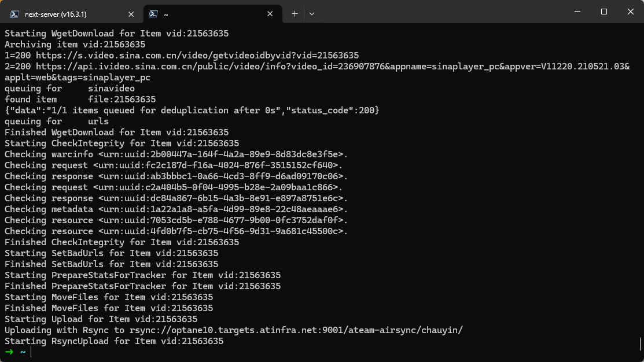Minimize the terminal window
Image resolution: width=644 pixels, height=362 pixels.
coord(577,12)
